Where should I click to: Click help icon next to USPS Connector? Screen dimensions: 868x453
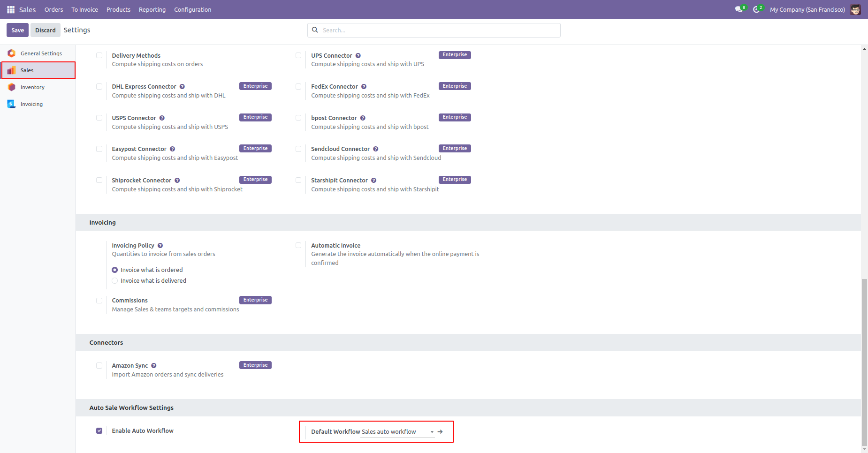tap(162, 118)
